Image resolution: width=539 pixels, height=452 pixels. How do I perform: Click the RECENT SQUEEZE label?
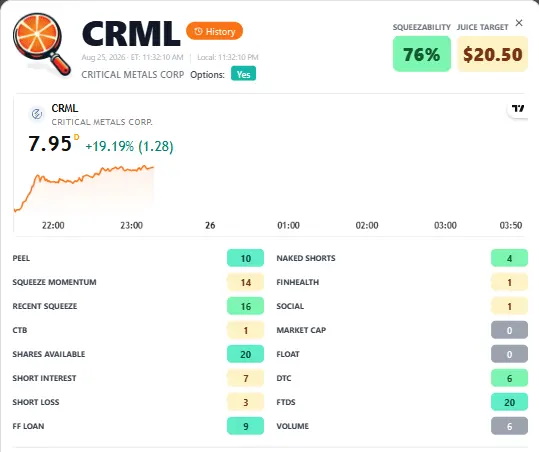[45, 306]
